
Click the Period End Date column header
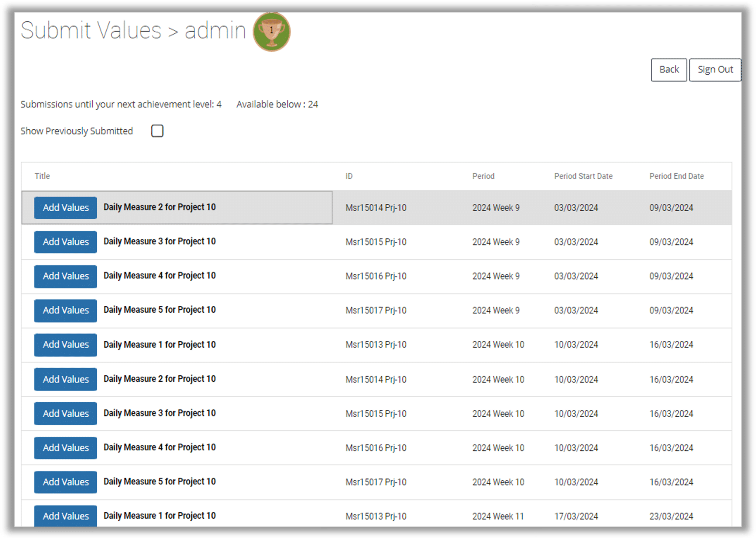click(x=676, y=176)
